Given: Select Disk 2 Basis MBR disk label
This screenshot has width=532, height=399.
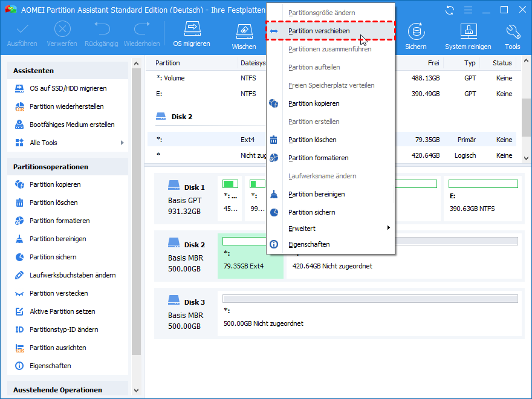Looking at the screenshot, I should [x=186, y=257].
